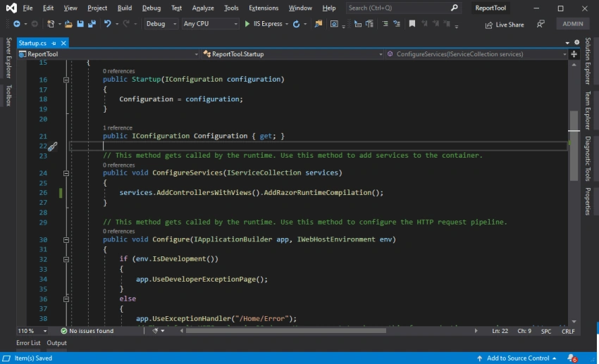The image size is (599, 364).
Task: Open the Output tab
Action: [56, 343]
